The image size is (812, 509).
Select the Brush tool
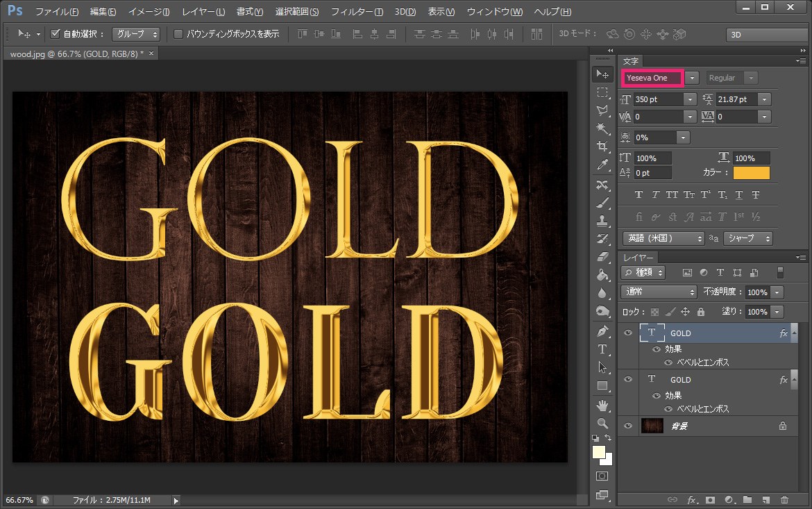point(602,203)
